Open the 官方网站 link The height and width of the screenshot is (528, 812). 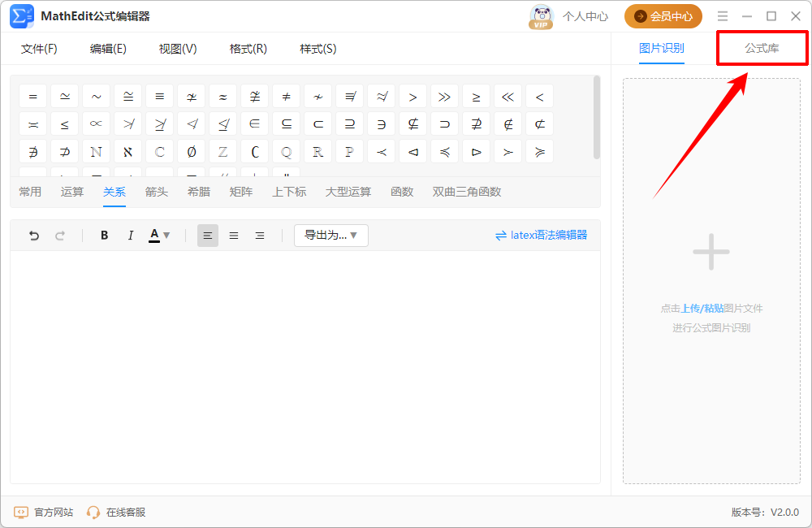tap(44, 513)
